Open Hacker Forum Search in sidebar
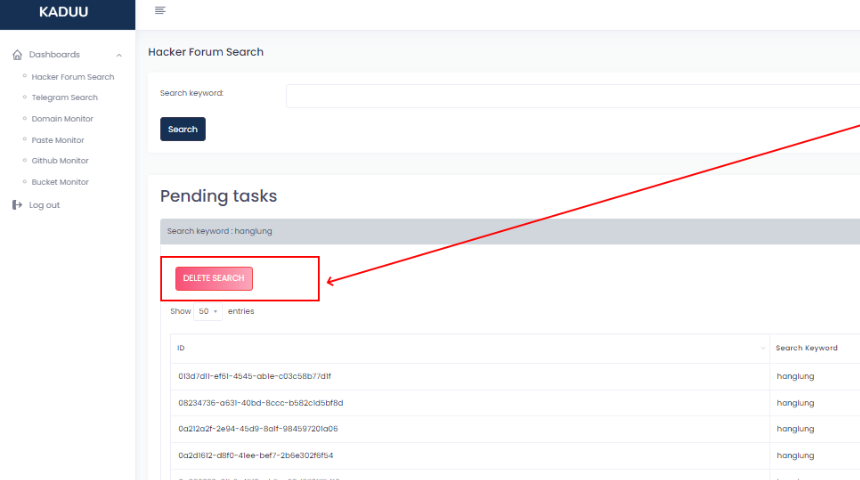Screen dimensions: 860x480 pyautogui.click(x=73, y=77)
